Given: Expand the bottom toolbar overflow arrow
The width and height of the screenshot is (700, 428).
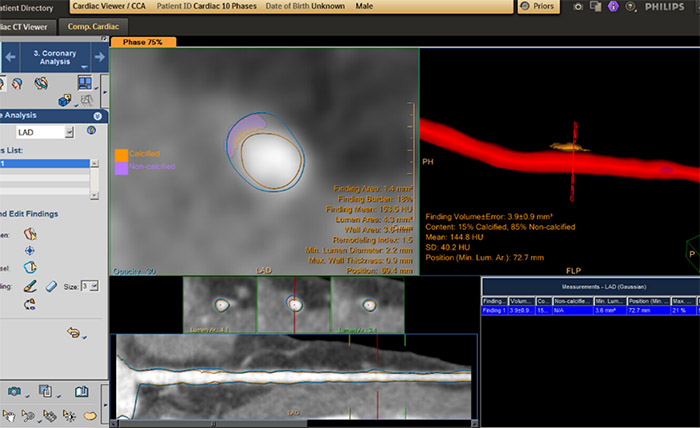Looking at the screenshot, I should pyautogui.click(x=105, y=405).
